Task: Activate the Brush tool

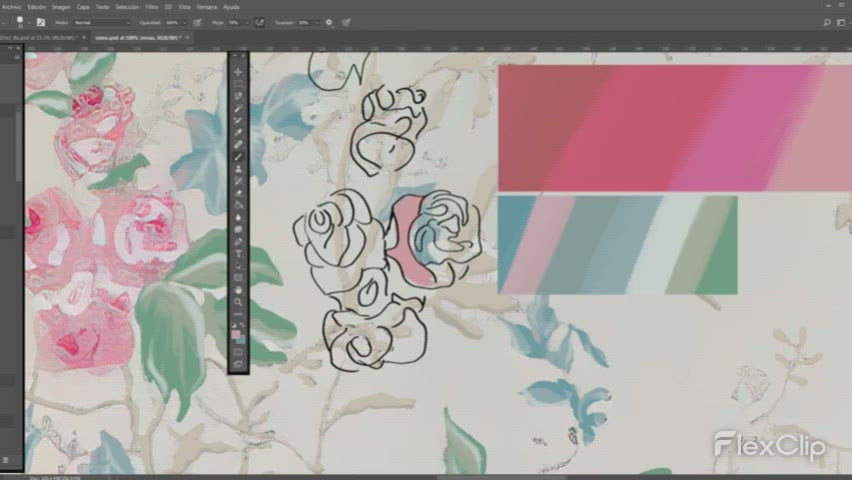Action: point(238,156)
